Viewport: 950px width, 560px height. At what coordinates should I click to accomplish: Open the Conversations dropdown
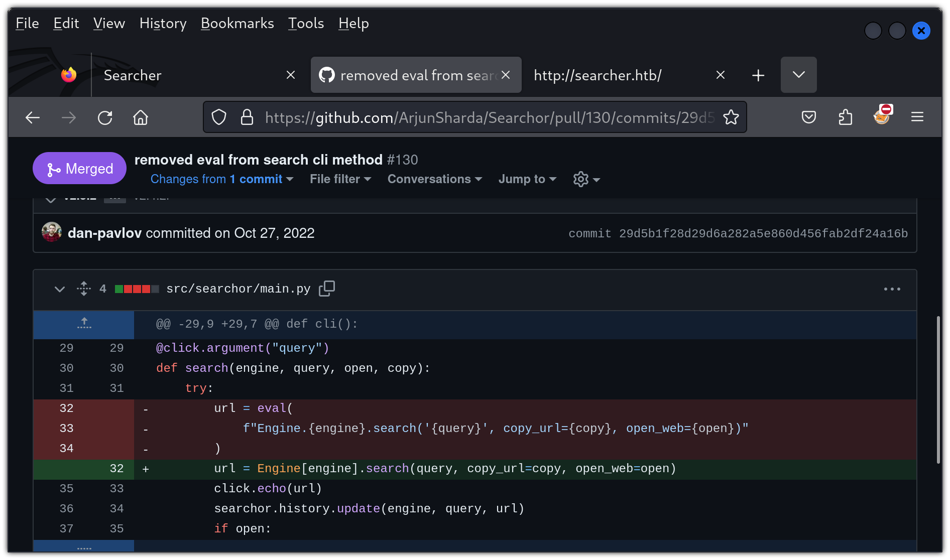(434, 179)
